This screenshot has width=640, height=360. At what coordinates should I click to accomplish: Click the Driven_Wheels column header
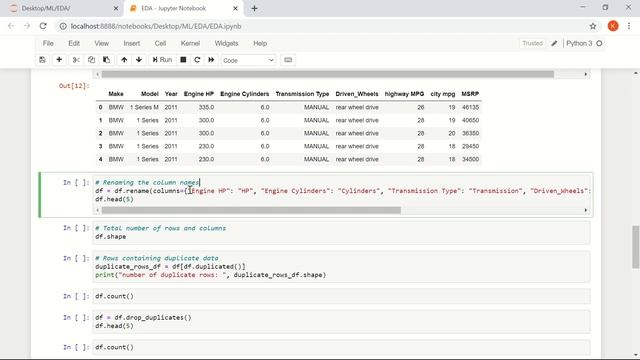point(357,94)
